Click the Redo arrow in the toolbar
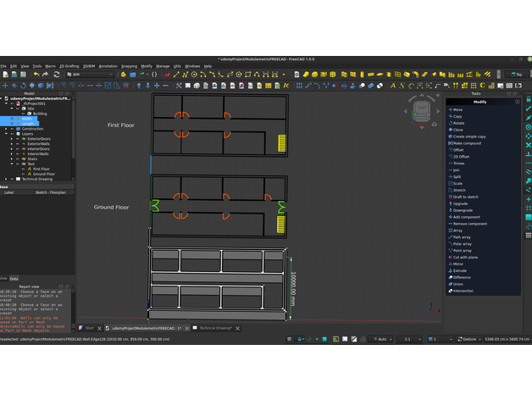The image size is (532, 400). tap(47, 75)
